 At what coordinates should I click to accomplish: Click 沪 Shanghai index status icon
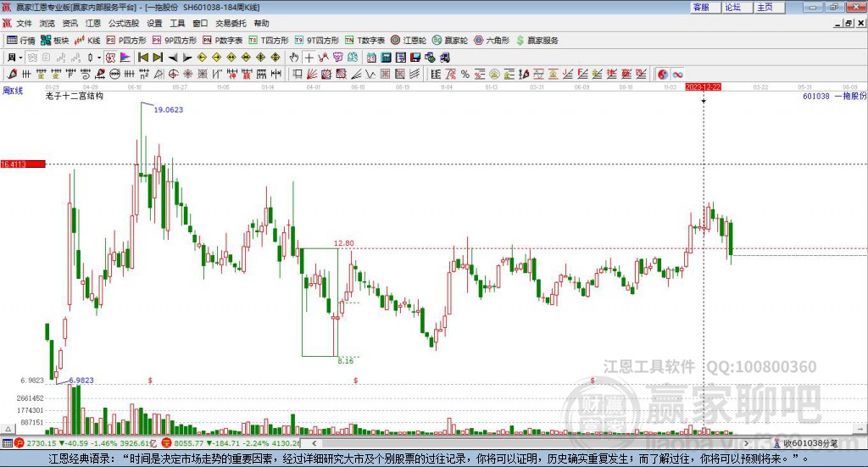pos(19,443)
